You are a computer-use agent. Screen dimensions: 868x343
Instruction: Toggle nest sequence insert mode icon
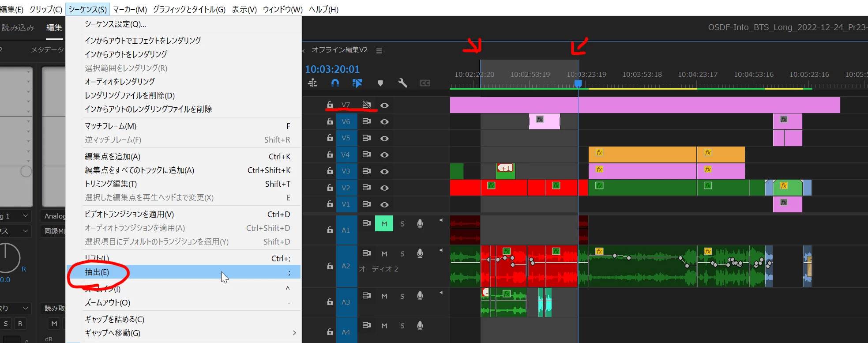[312, 83]
